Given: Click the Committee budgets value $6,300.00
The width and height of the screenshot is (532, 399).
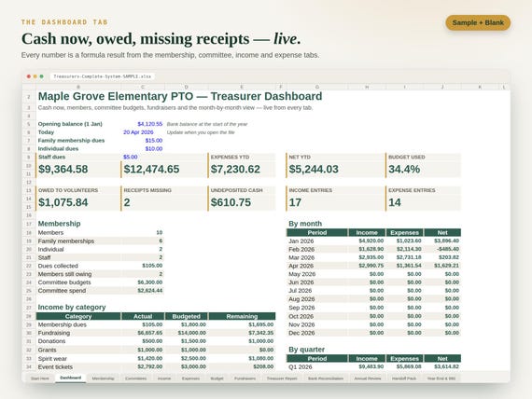Looking at the screenshot, I should click(x=150, y=282).
